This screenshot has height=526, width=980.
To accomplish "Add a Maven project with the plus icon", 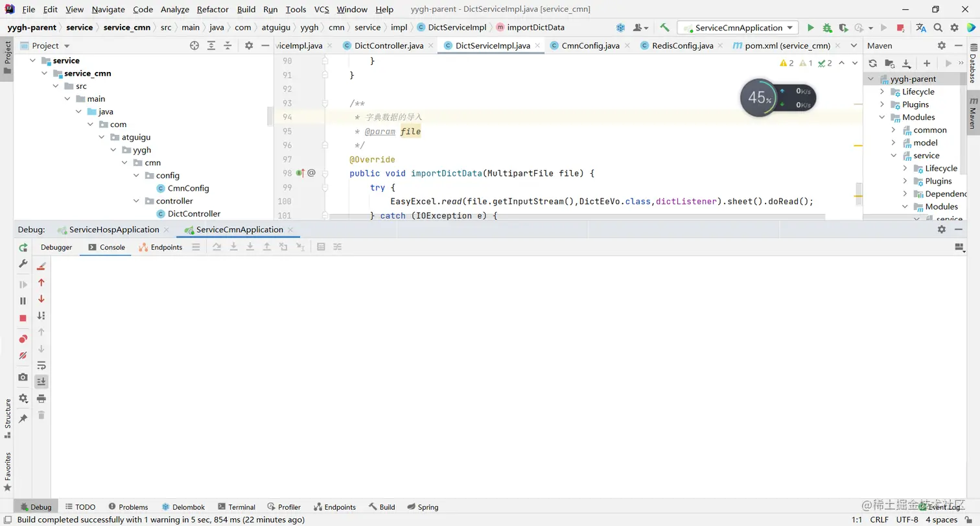I will tap(927, 63).
